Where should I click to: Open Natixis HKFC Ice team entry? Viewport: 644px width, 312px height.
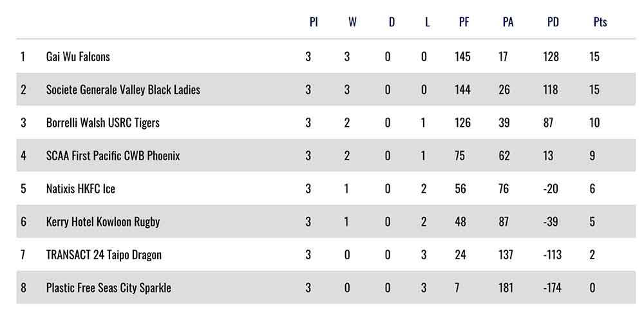(80, 188)
